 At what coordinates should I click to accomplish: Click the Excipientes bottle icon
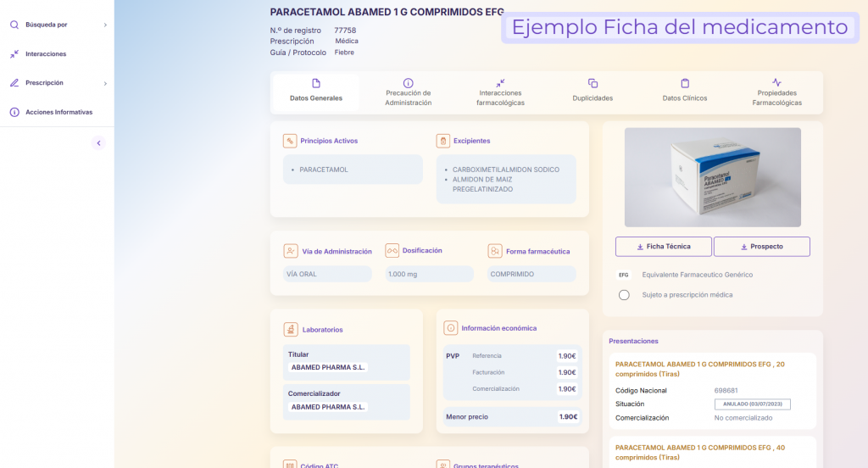pyautogui.click(x=442, y=141)
